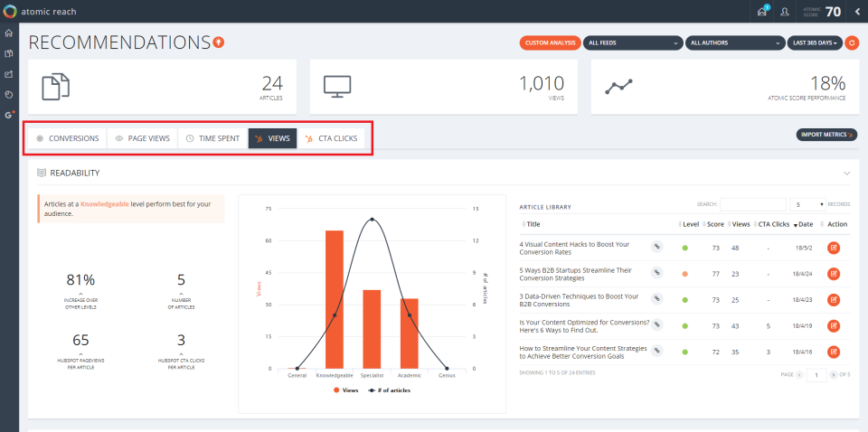Collapse the header using the top-right arrow
This screenshot has width=868, height=432.
[x=857, y=12]
